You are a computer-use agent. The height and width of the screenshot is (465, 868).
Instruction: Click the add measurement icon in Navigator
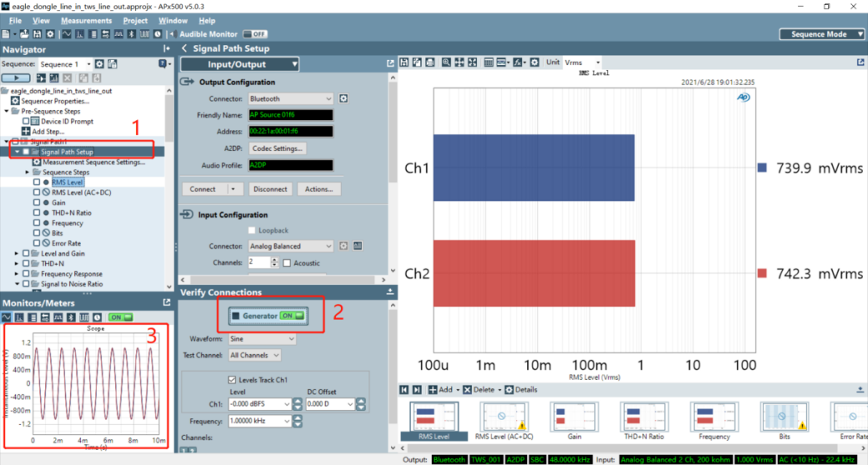[x=54, y=78]
